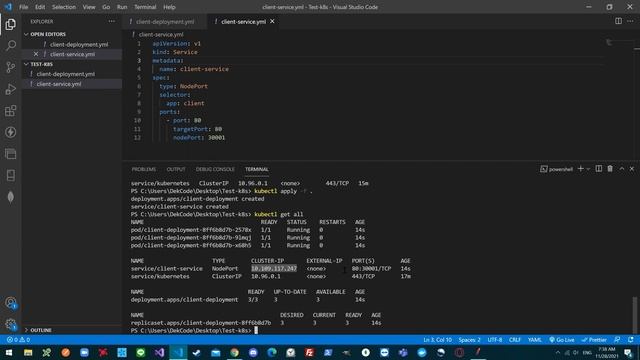Open launch profile dropdown next to plus
640x360 pixels.
(x=588, y=169)
